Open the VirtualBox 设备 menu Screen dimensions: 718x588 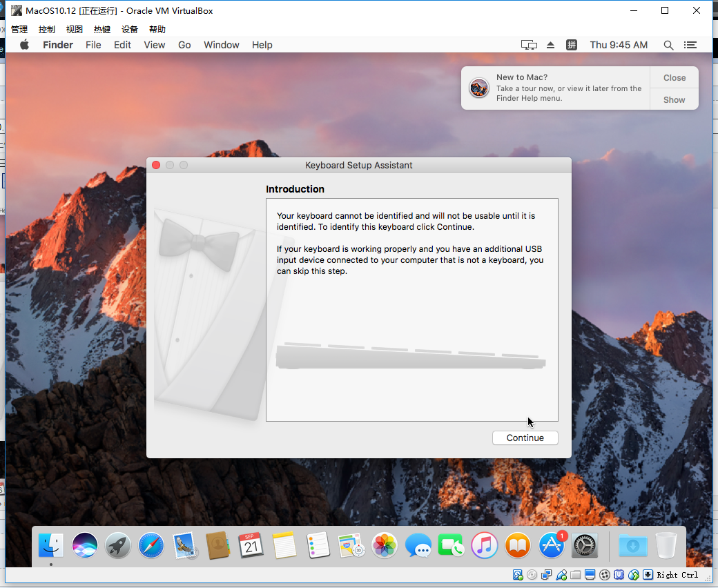129,29
